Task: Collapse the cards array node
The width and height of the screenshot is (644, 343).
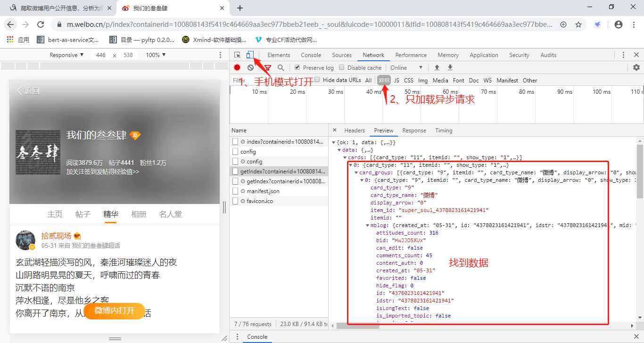Action: pyautogui.click(x=345, y=157)
